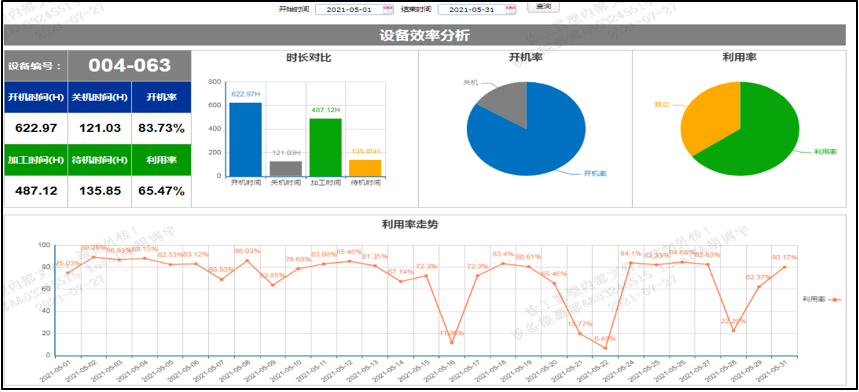Viewport: 859px width, 392px height.
Task: Click the orange 待机时间 bar
Action: [x=365, y=168]
